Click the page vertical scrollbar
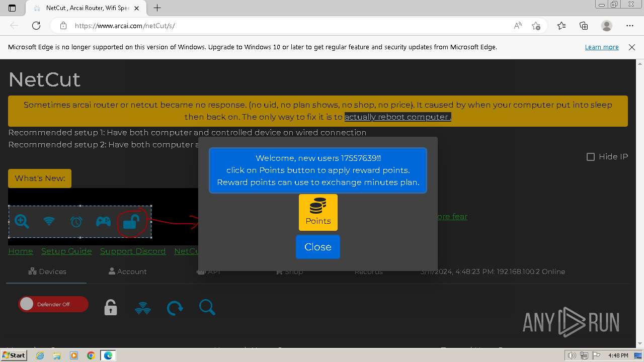 pos(640,203)
